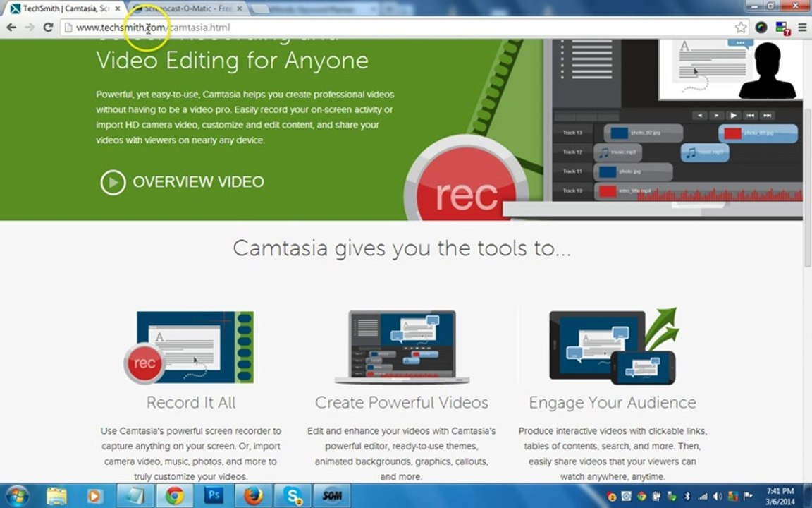
Task: Open Firefox from the taskbar
Action: tap(253, 496)
